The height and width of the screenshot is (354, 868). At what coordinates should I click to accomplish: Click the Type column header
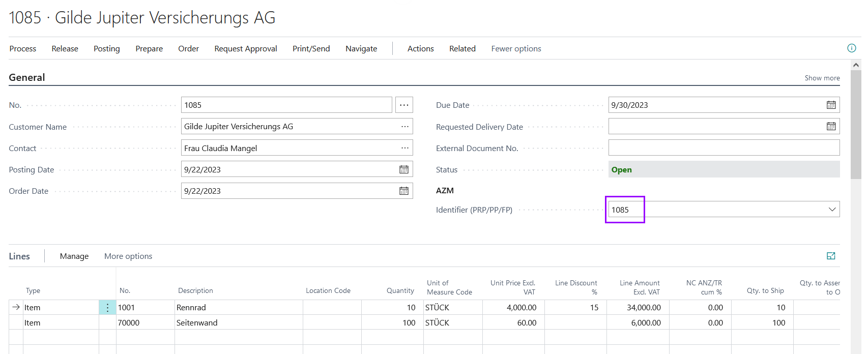point(33,290)
